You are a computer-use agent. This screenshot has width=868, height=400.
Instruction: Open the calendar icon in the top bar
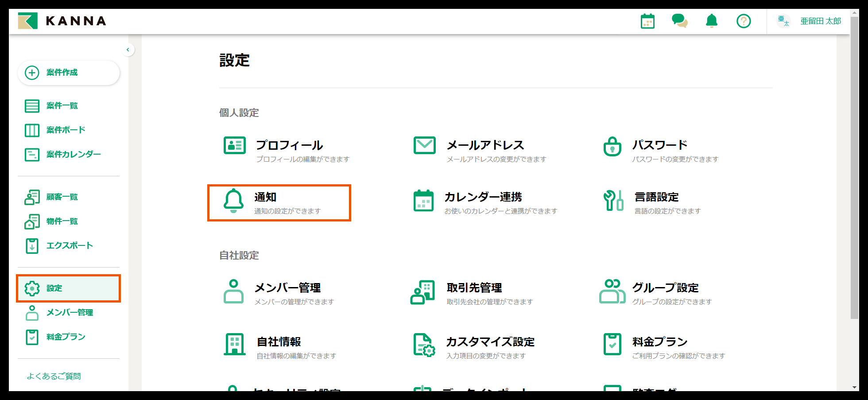(648, 21)
